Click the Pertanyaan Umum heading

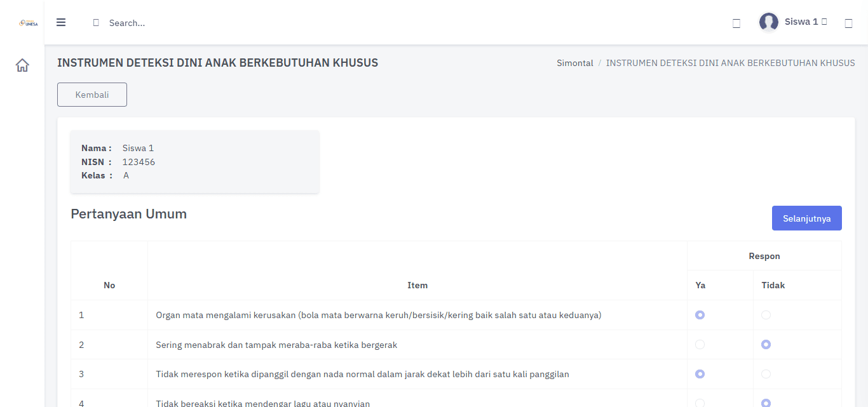[x=128, y=214]
